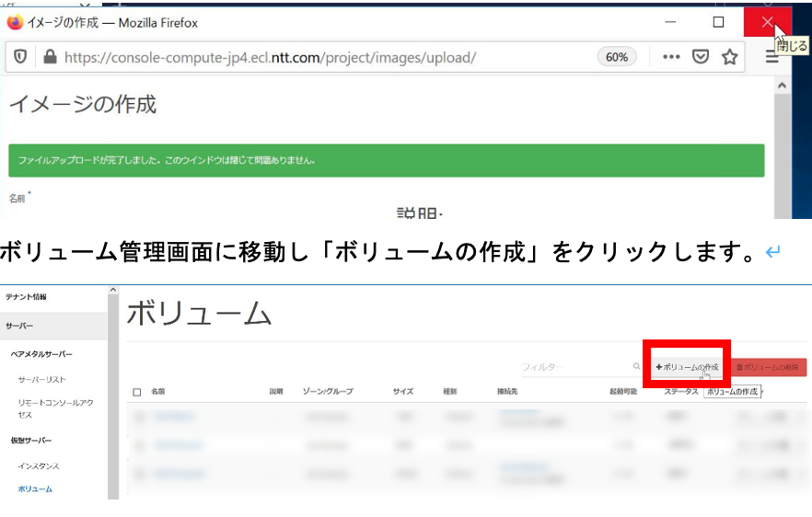
Task: Open the page actions three-dot menu
Action: (x=671, y=57)
